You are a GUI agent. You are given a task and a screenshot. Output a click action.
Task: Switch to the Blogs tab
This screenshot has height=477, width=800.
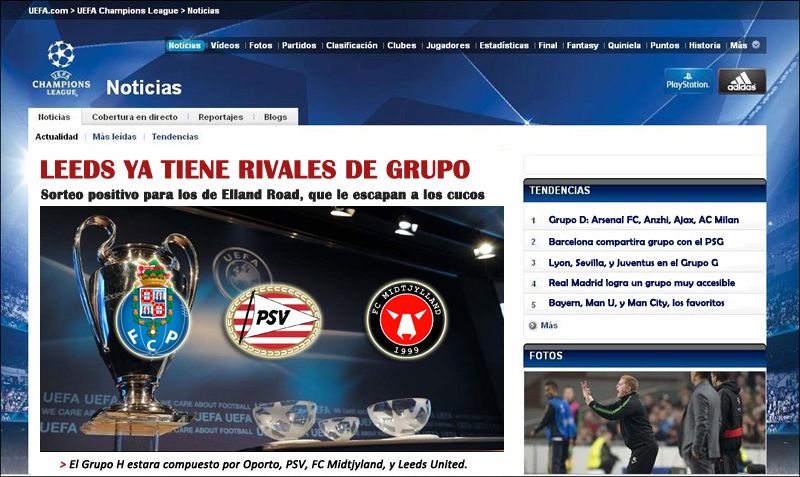pyautogui.click(x=276, y=117)
